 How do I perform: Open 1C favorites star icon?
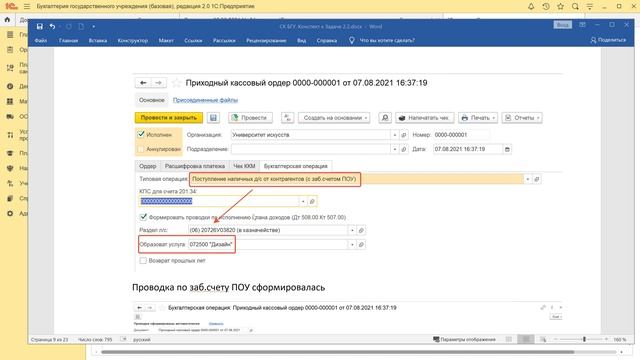(560, 7)
